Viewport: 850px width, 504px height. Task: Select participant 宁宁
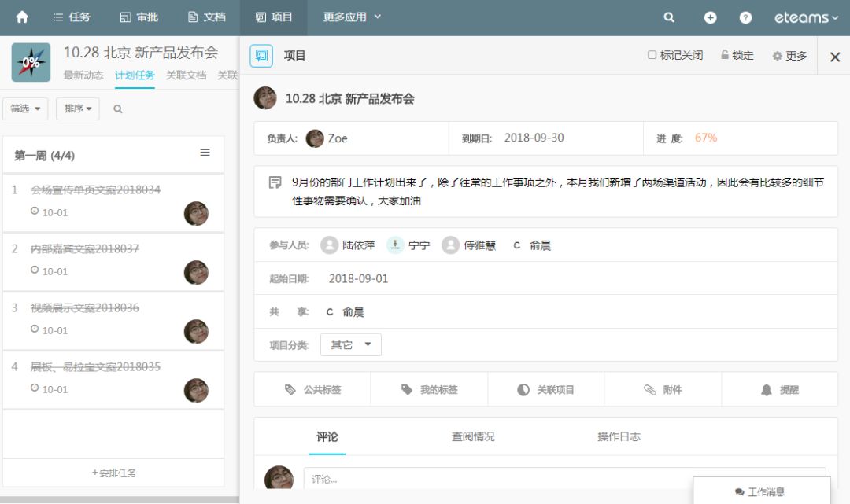tap(408, 245)
